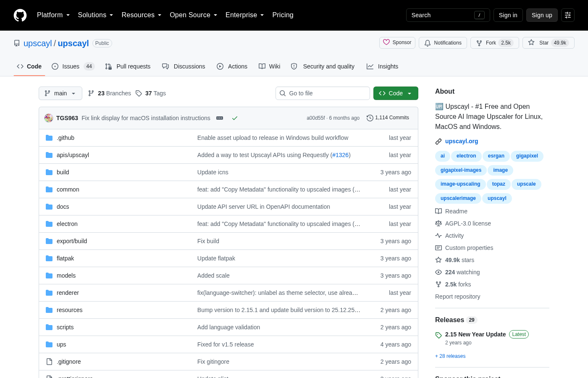
Task: Open the models folder
Action: pos(66,276)
